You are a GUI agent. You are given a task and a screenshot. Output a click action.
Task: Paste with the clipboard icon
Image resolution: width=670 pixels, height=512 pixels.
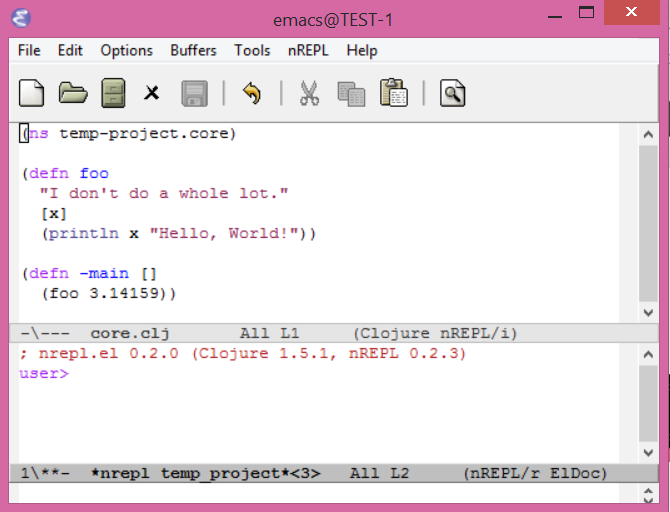point(394,92)
